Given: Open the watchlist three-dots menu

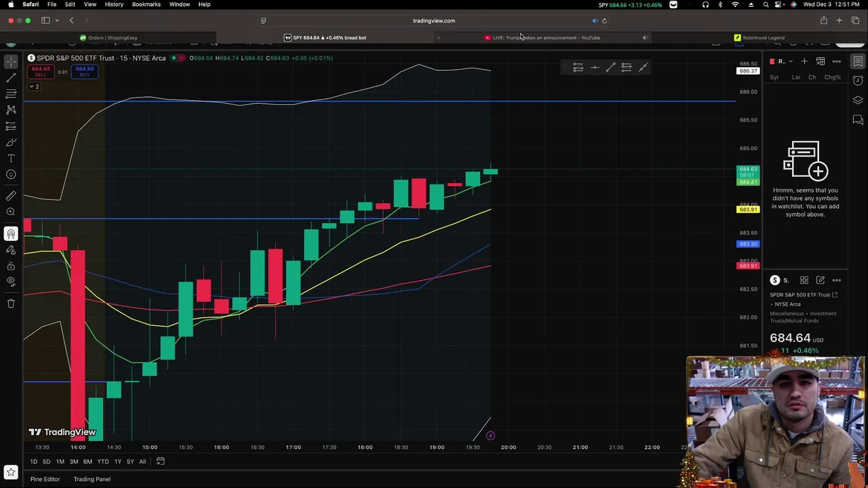Looking at the screenshot, I should [837, 62].
